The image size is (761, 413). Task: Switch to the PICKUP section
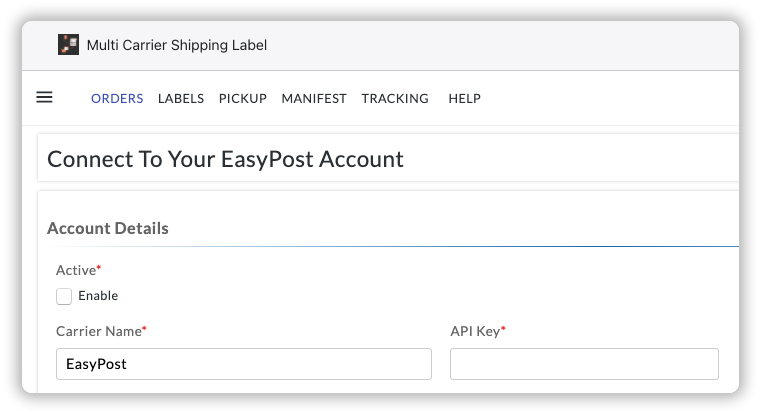click(243, 98)
